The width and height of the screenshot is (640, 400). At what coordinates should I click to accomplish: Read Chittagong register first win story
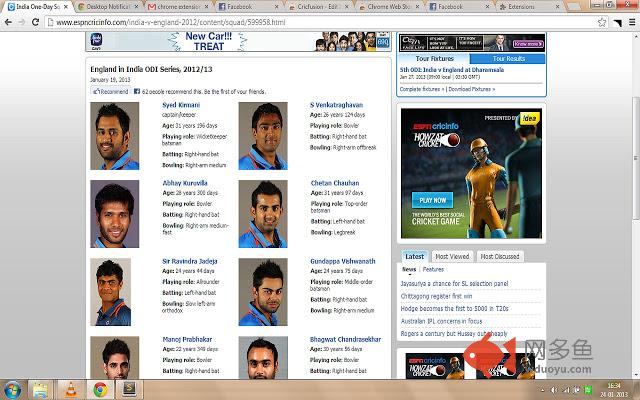click(x=436, y=296)
